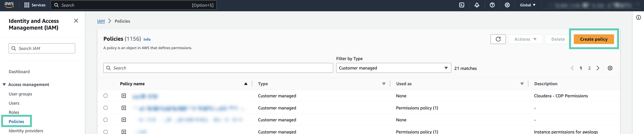Navigate to User groups in sidebar
Viewport: 644px width, 134px height.
[20, 94]
